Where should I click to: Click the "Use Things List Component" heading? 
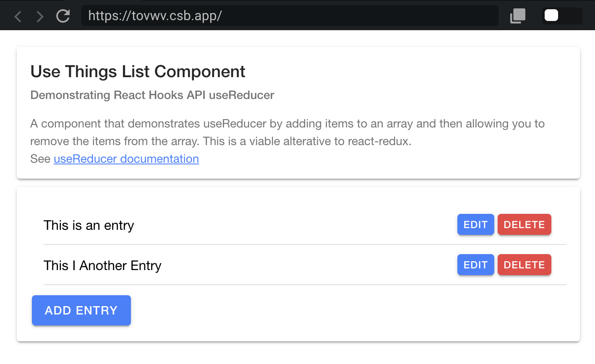(x=138, y=72)
